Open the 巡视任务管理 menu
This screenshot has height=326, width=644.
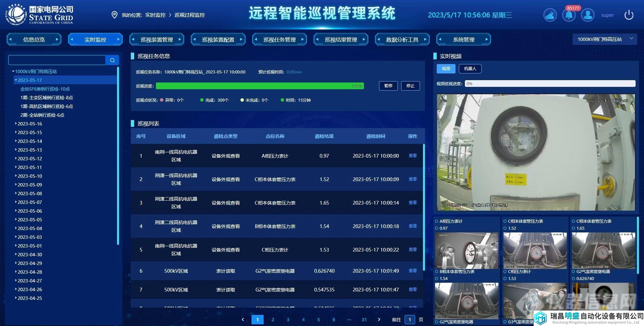(279, 40)
